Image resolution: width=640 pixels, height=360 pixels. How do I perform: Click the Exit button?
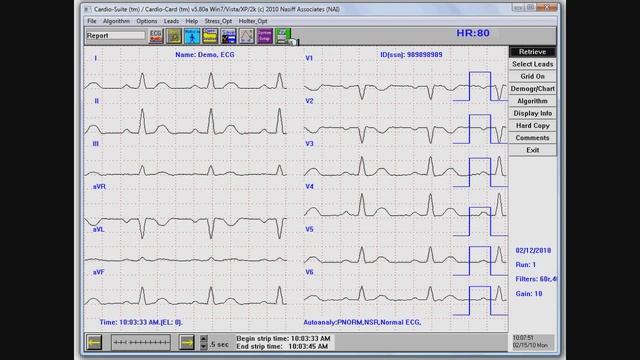tap(533, 150)
